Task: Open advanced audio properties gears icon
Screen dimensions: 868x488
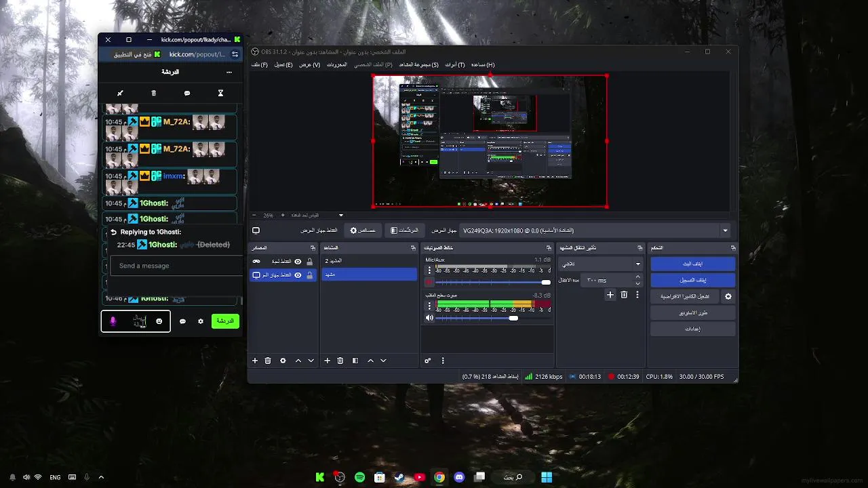Action: (428, 361)
